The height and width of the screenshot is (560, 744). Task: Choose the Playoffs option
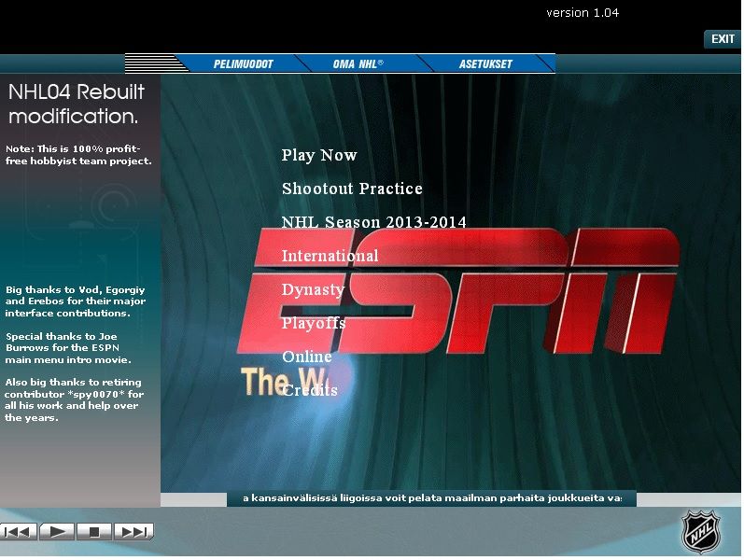[x=314, y=323]
